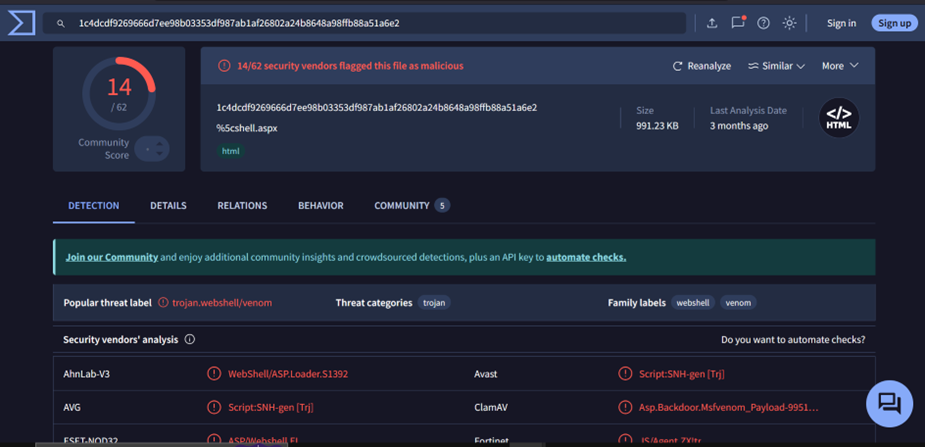
Task: Click the Sign up button
Action: click(x=894, y=23)
